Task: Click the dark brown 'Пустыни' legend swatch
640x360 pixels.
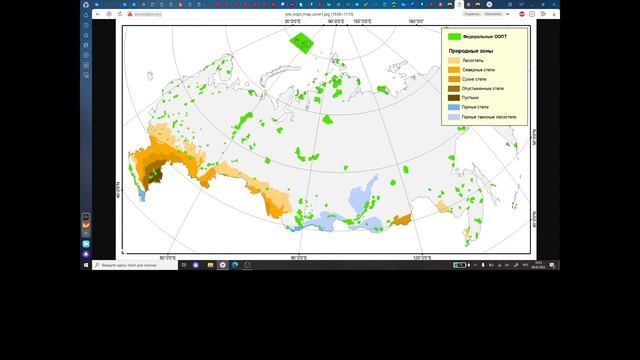Action: tap(454, 98)
